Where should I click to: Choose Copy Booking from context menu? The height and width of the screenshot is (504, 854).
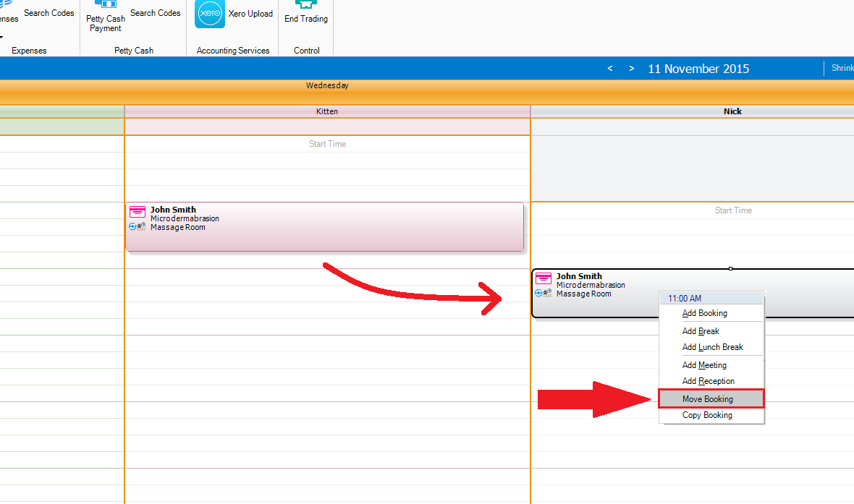pos(707,415)
